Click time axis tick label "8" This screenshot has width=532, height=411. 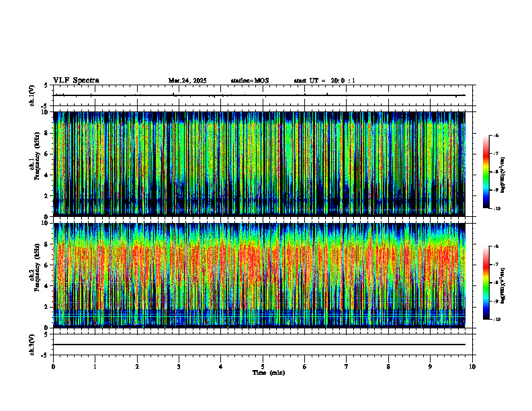388,367
